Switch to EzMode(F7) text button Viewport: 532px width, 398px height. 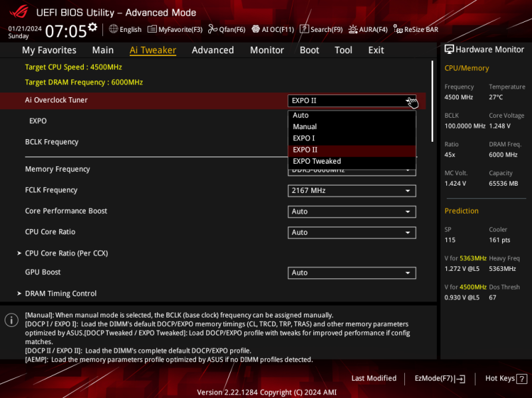point(434,378)
